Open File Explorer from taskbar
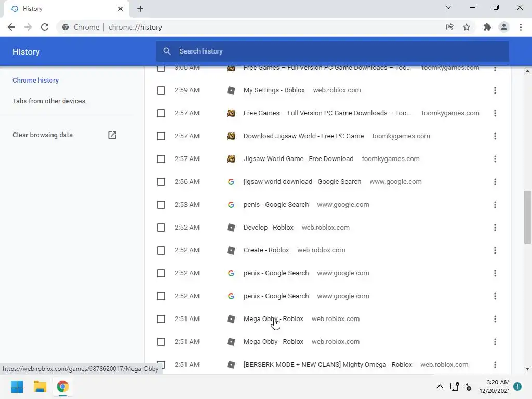This screenshot has height=399, width=532. pos(39,387)
